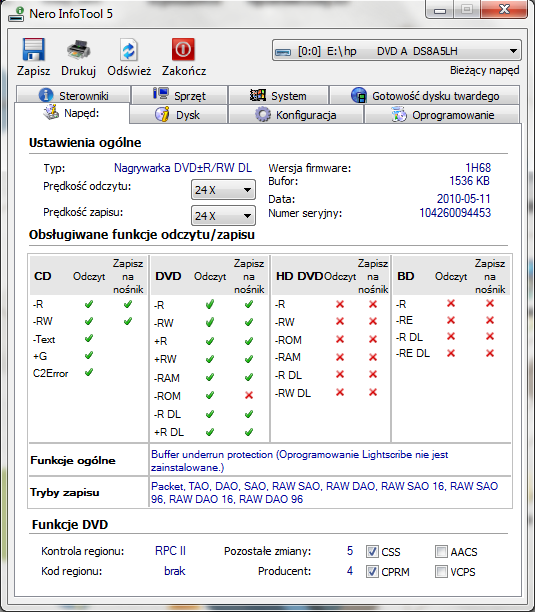Screen dimensions: 535x612
Task: Open the current drive selection dropdown
Action: pos(396,51)
